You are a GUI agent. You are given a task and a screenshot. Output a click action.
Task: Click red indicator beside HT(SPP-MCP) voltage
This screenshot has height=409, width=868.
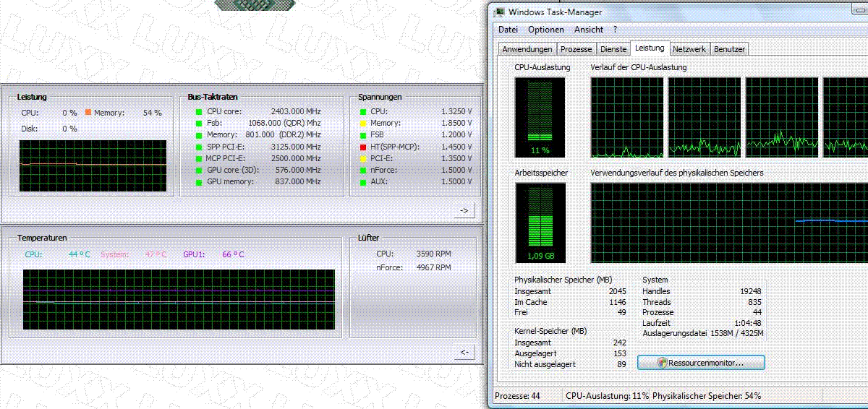click(363, 147)
